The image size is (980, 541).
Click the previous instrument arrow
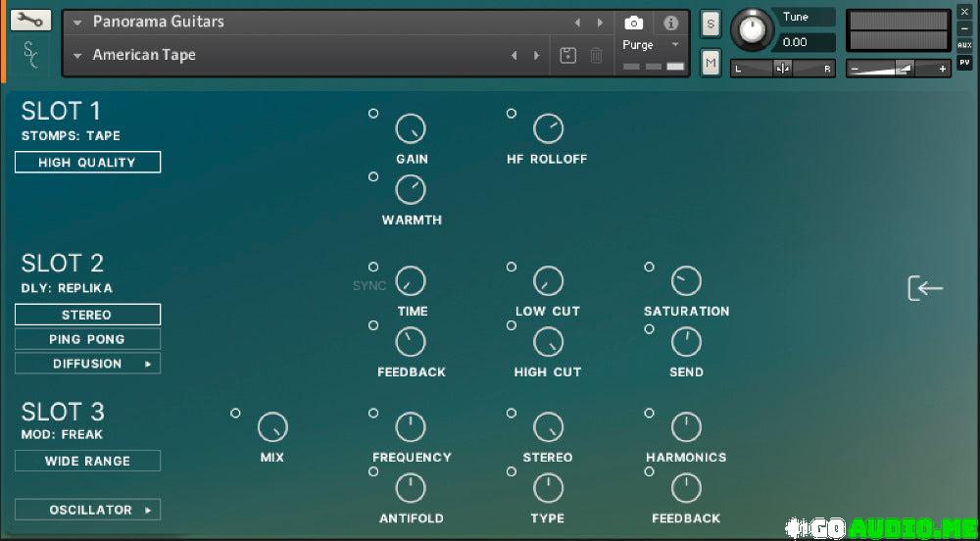(x=577, y=23)
